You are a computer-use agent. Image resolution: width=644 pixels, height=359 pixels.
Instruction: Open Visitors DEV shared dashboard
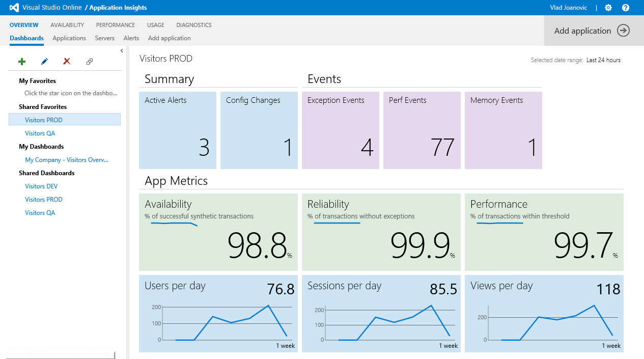point(41,186)
